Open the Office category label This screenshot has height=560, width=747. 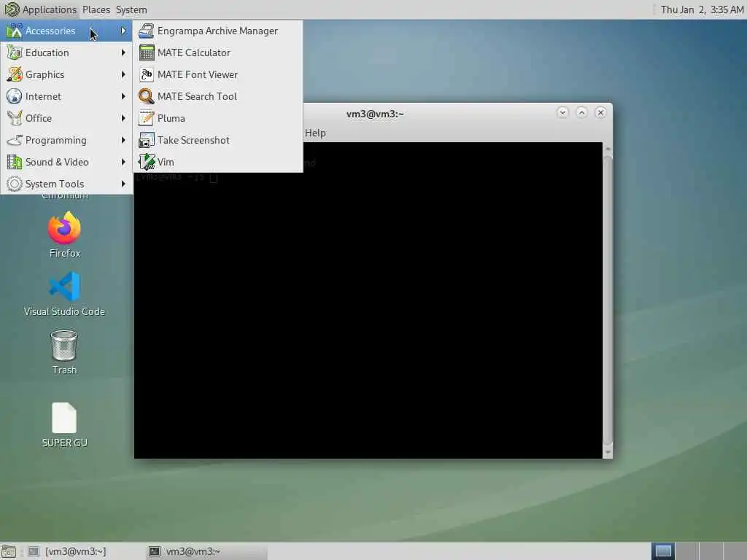[39, 119]
